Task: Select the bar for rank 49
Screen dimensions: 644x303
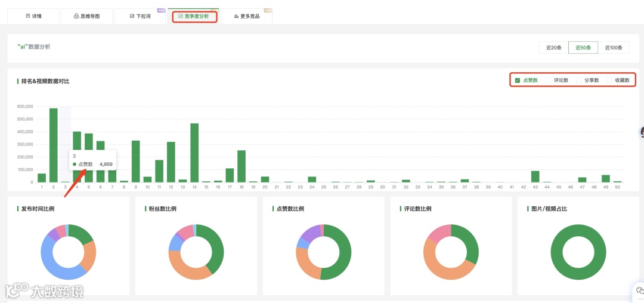Action: [606, 178]
